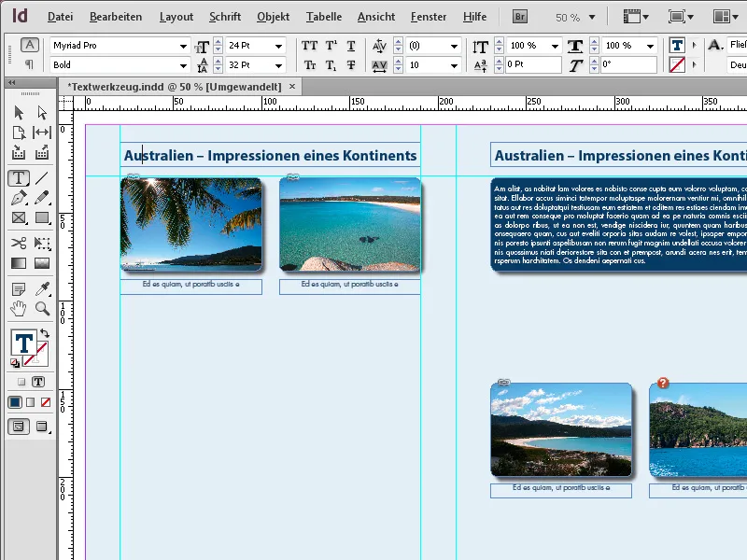Image resolution: width=747 pixels, height=560 pixels.
Task: Open the Fenster menu
Action: 429,17
